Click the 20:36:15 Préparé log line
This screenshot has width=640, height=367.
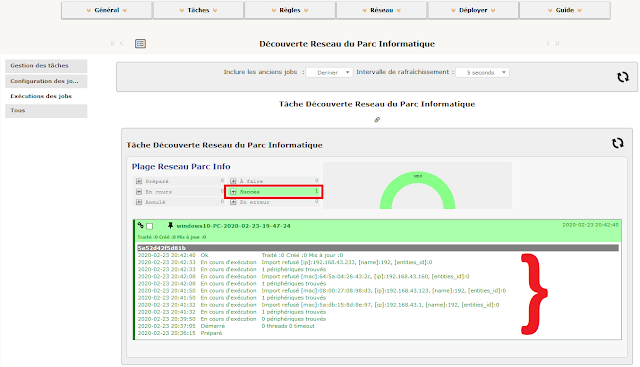180,333
